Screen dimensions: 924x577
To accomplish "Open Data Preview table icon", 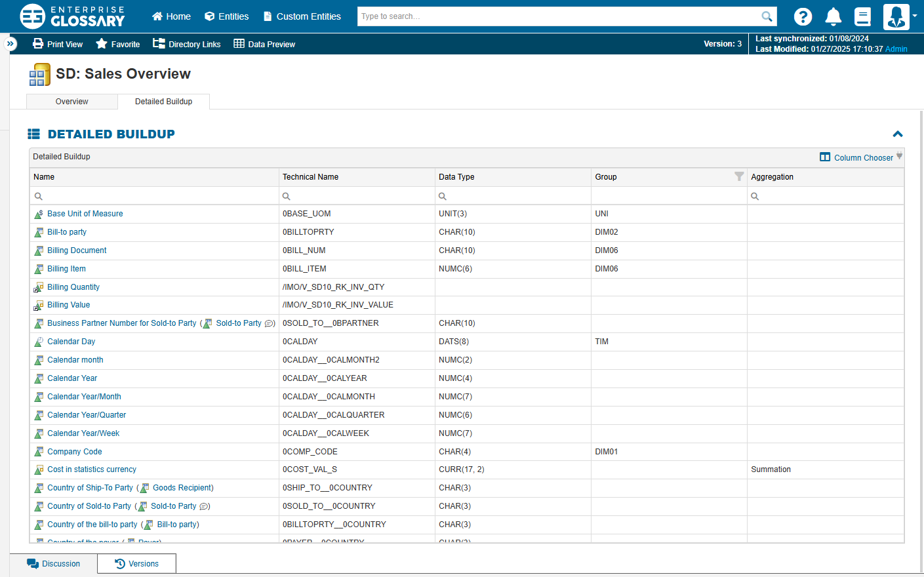I will pyautogui.click(x=264, y=44).
